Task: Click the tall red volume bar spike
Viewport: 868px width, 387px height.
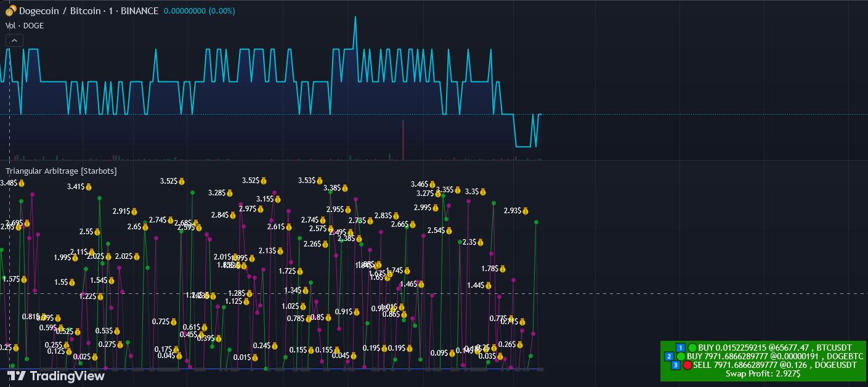Action: (x=403, y=141)
